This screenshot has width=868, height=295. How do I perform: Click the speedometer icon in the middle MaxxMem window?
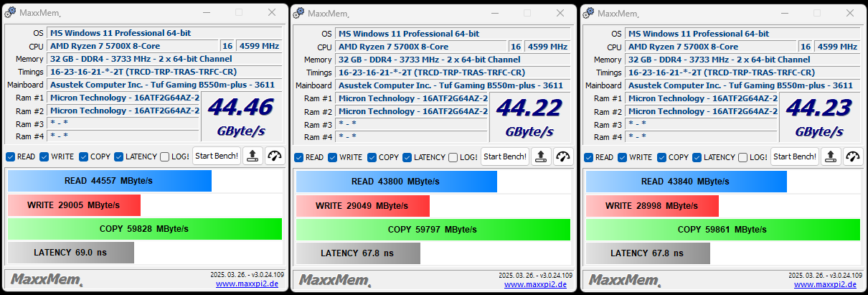click(565, 156)
